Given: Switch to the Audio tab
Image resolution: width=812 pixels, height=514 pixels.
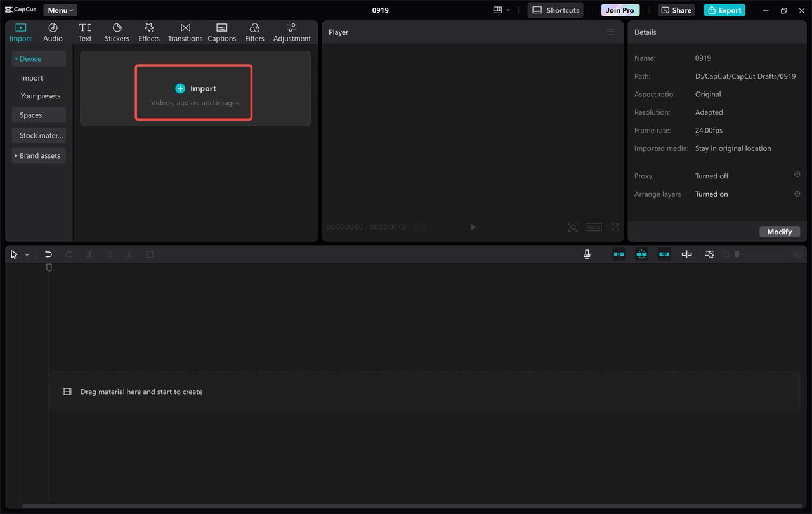Looking at the screenshot, I should coord(53,32).
